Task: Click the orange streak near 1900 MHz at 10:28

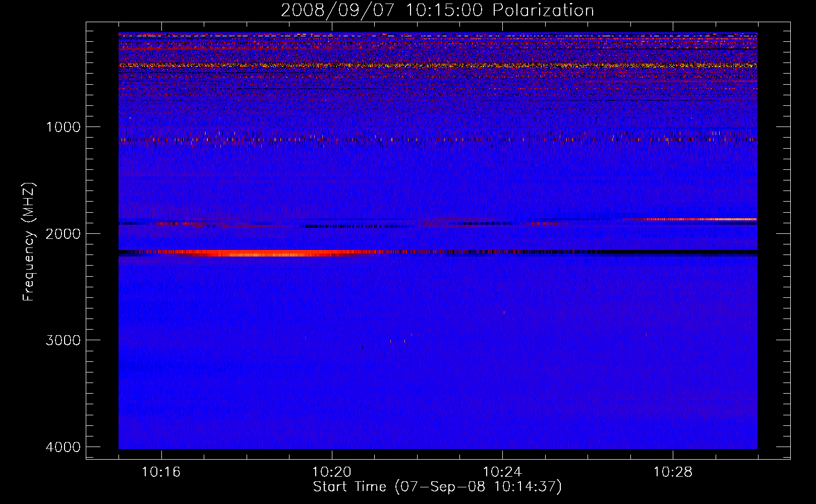Action: coord(696,219)
